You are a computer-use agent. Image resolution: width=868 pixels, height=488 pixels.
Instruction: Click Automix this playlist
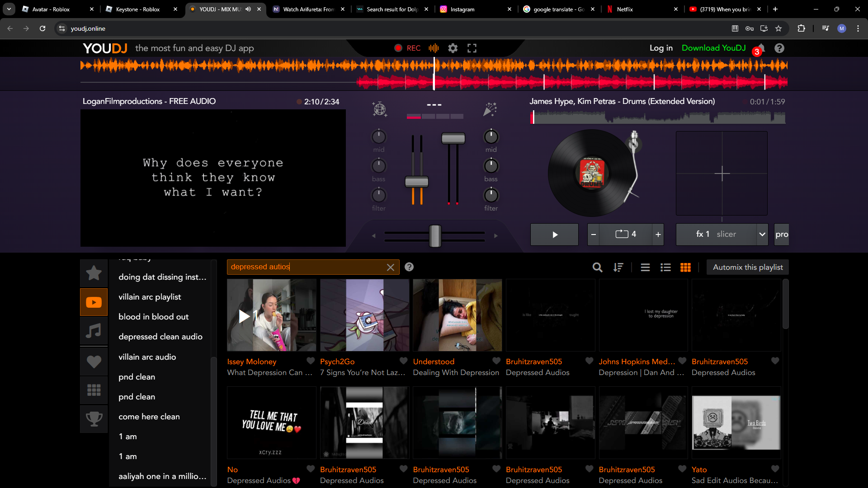[748, 267]
